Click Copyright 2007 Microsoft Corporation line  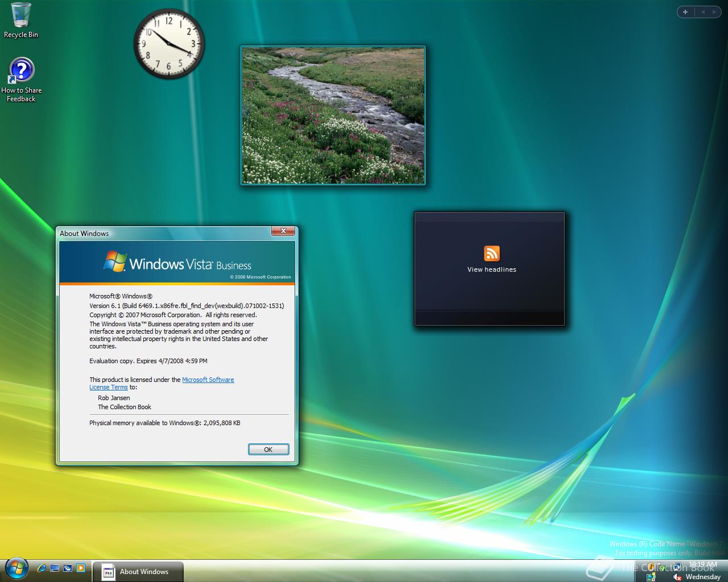click(173, 315)
